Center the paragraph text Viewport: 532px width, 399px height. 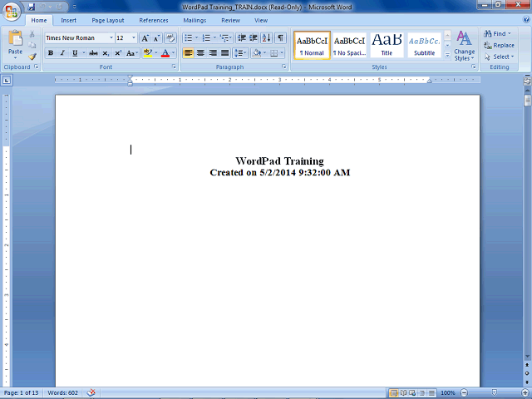(200, 53)
